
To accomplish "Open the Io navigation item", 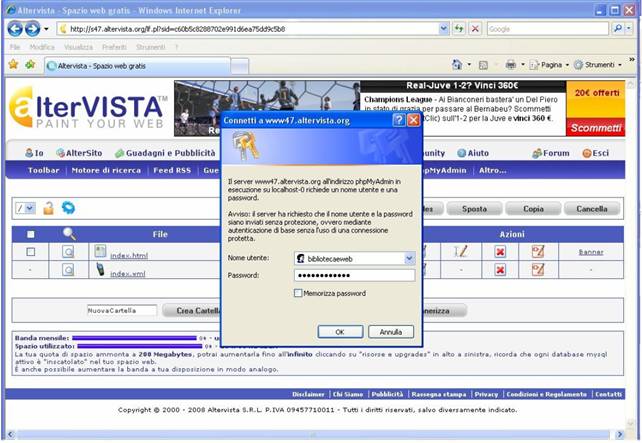I will pyautogui.click(x=34, y=153).
